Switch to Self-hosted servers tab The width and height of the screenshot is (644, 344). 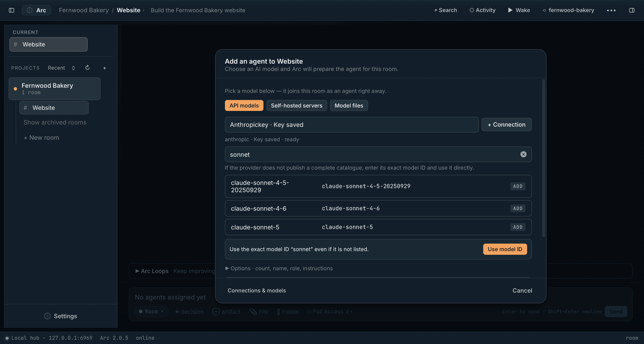[297, 106]
